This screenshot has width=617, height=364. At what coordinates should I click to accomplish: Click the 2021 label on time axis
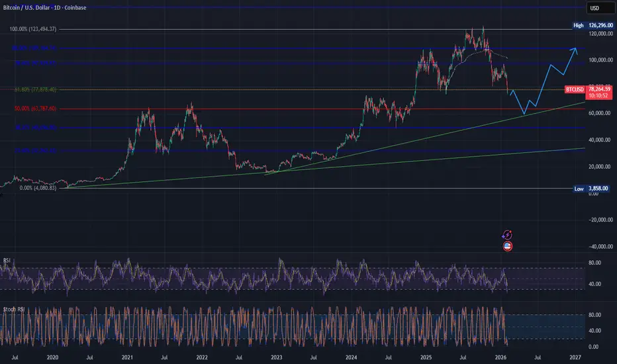pos(127,357)
